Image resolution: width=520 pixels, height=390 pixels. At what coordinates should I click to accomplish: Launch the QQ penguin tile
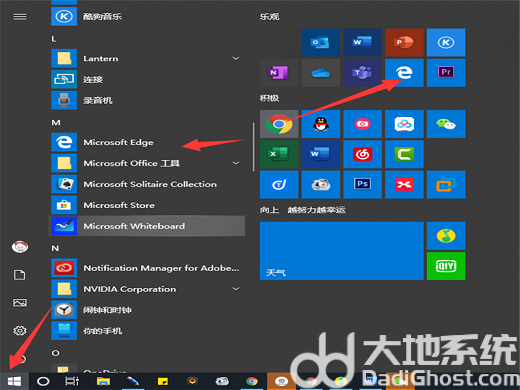click(x=321, y=124)
